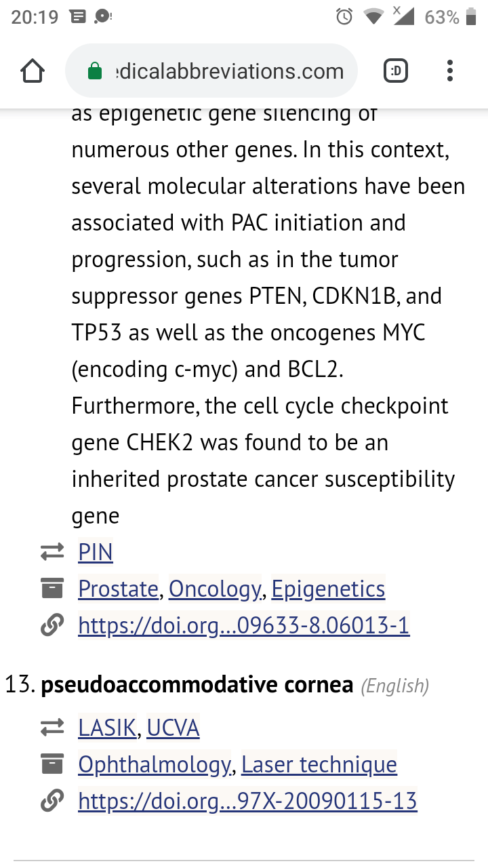Tap the archive box icon beside Ophthalmology

click(x=52, y=764)
